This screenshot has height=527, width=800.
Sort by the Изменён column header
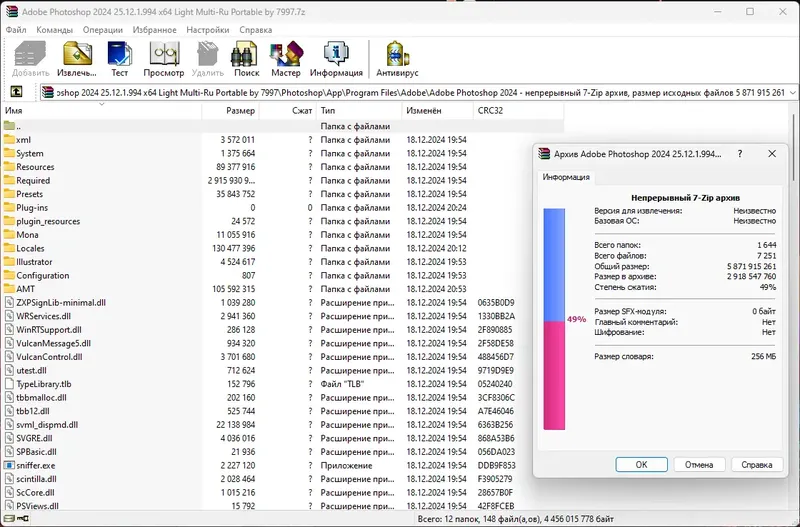(438, 111)
